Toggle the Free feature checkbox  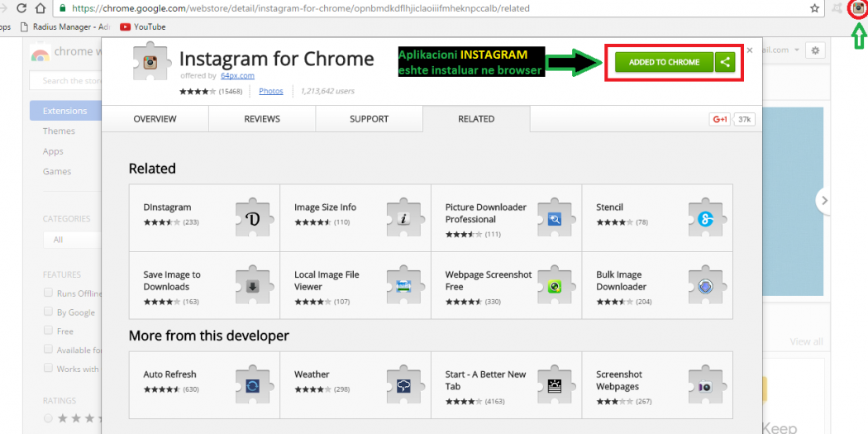pyautogui.click(x=48, y=331)
